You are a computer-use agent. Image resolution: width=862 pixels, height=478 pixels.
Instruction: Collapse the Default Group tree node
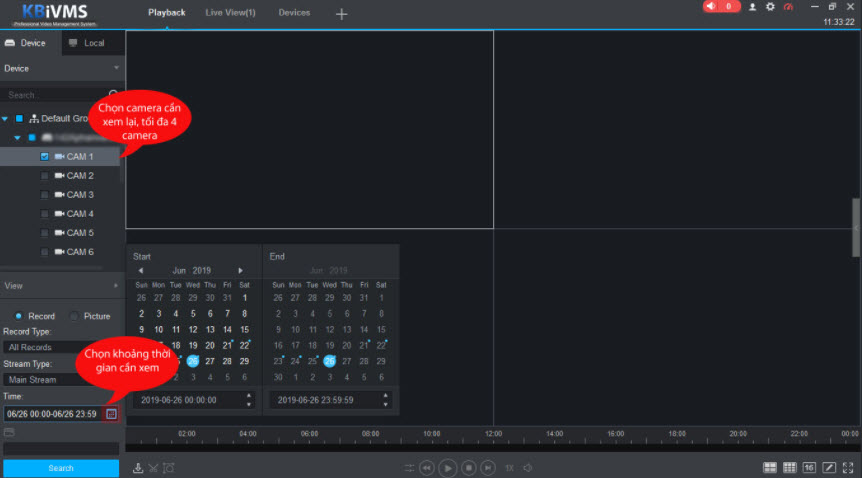pyautogui.click(x=7, y=118)
